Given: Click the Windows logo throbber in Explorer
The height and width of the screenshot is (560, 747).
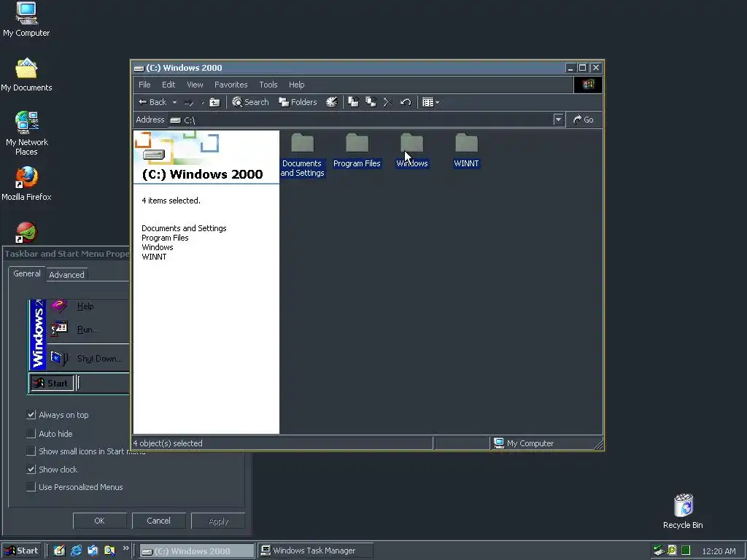Looking at the screenshot, I should [x=588, y=85].
